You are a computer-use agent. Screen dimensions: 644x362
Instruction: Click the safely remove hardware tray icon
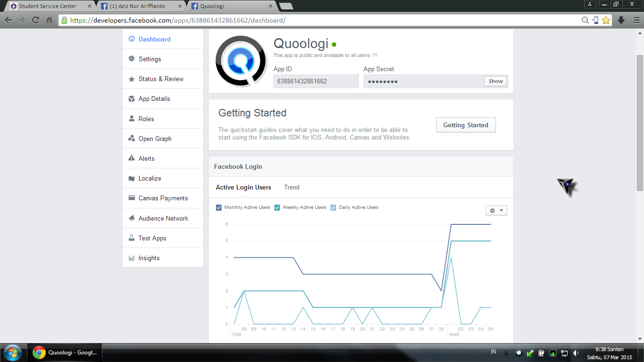click(530, 353)
